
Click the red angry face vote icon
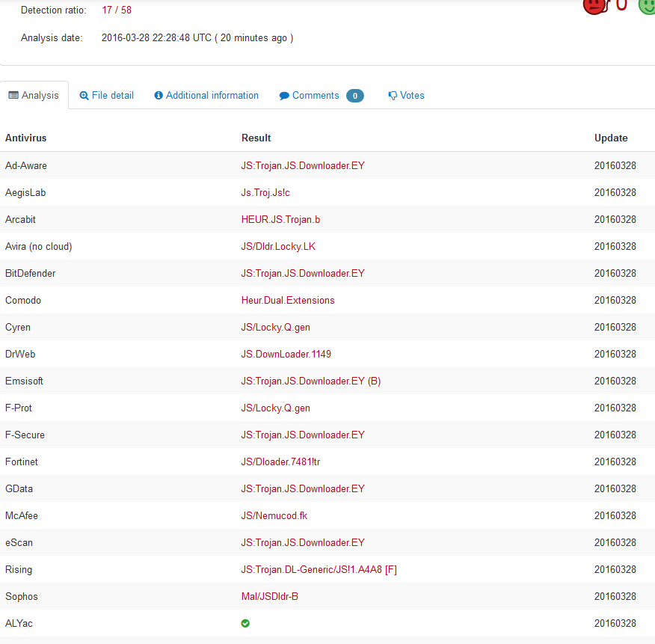595,6
